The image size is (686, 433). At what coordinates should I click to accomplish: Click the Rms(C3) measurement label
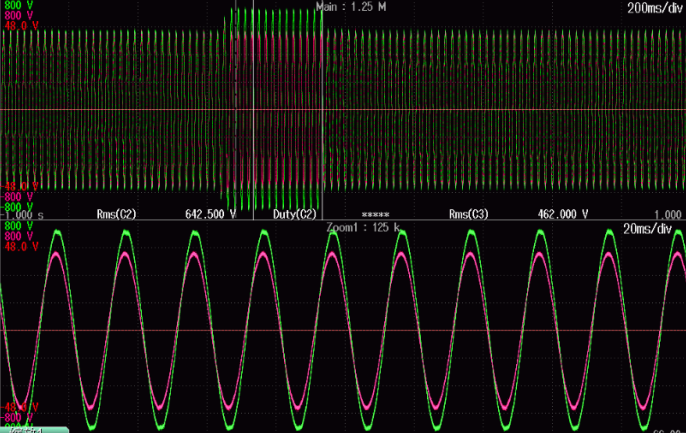click(x=469, y=215)
